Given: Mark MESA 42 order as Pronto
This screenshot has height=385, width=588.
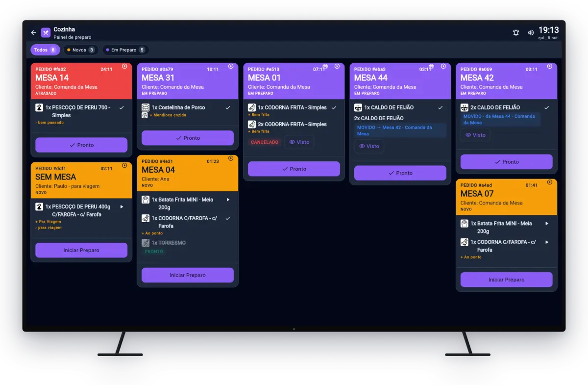Looking at the screenshot, I should pos(507,162).
